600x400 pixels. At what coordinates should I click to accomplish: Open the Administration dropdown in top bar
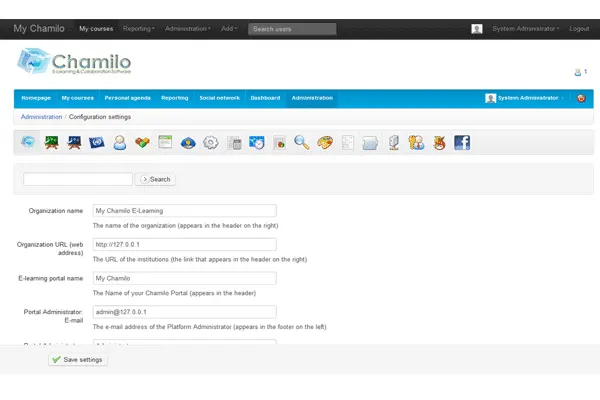point(187,29)
